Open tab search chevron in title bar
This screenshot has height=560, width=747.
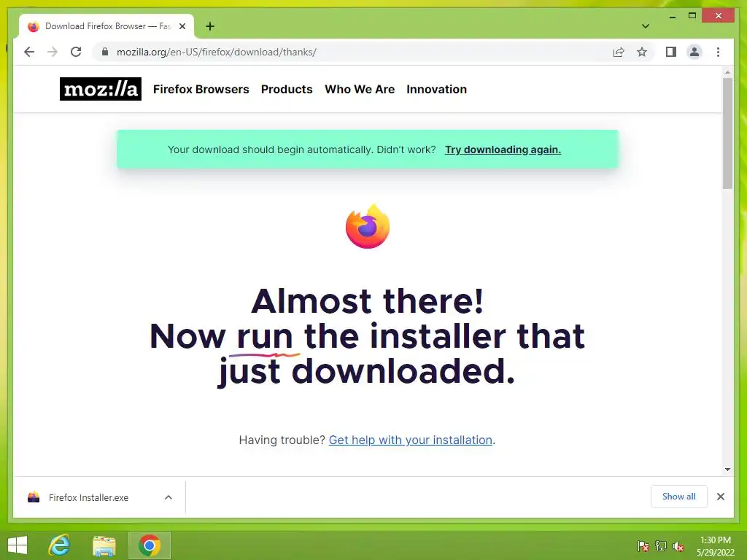pyautogui.click(x=645, y=26)
